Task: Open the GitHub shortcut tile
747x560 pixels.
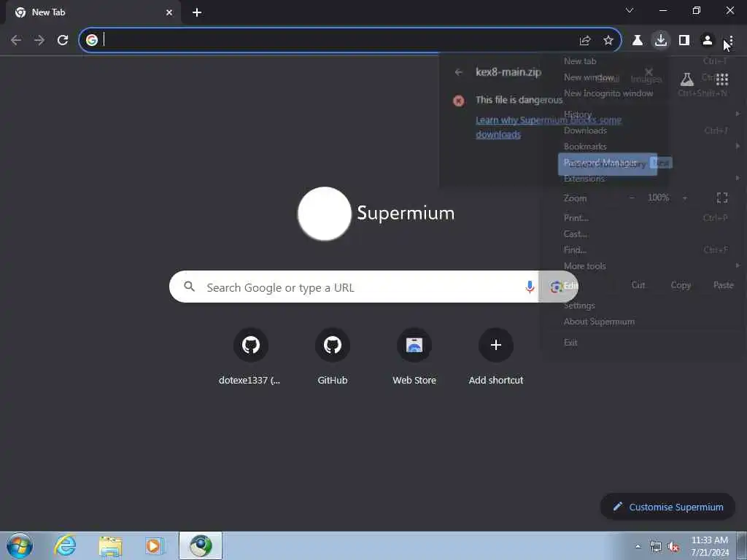Action: coord(333,356)
